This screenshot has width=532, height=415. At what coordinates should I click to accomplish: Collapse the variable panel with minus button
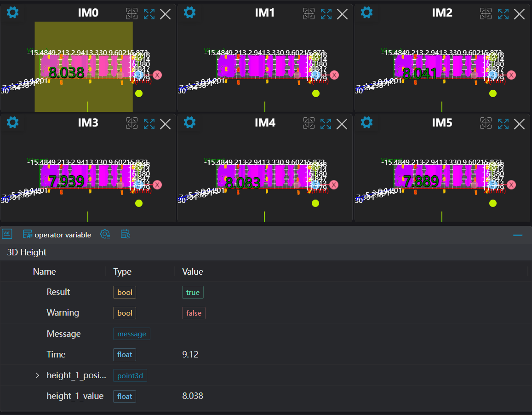tap(518, 235)
